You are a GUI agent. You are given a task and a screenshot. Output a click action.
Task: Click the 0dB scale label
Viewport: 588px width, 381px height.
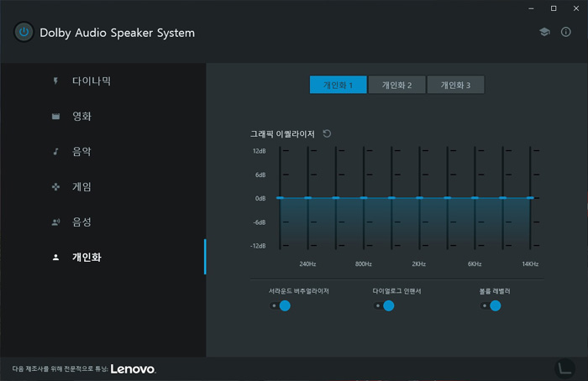pos(260,198)
